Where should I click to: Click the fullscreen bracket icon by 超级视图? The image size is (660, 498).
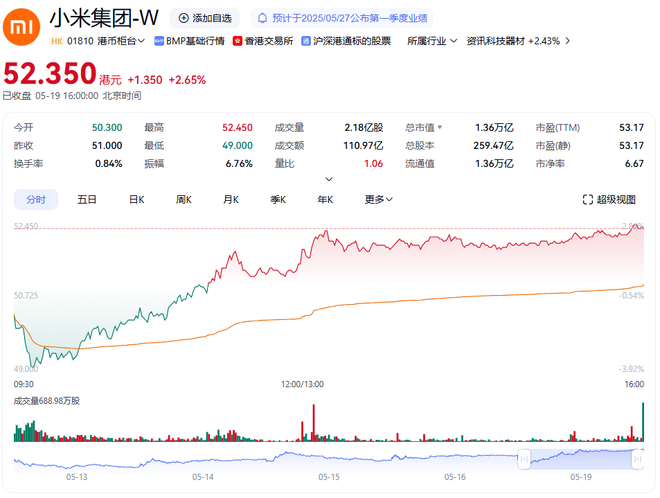coord(588,200)
